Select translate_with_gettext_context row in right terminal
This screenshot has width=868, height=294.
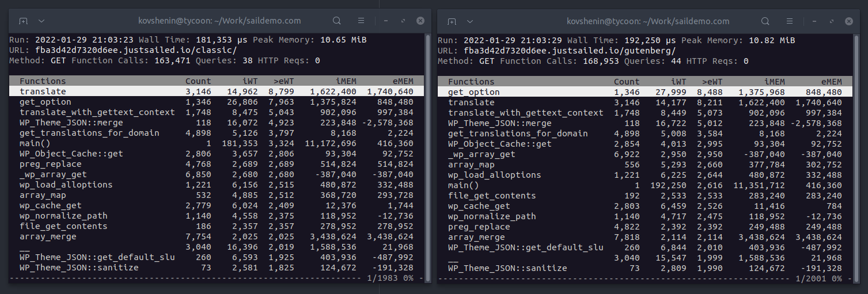tap(645, 113)
